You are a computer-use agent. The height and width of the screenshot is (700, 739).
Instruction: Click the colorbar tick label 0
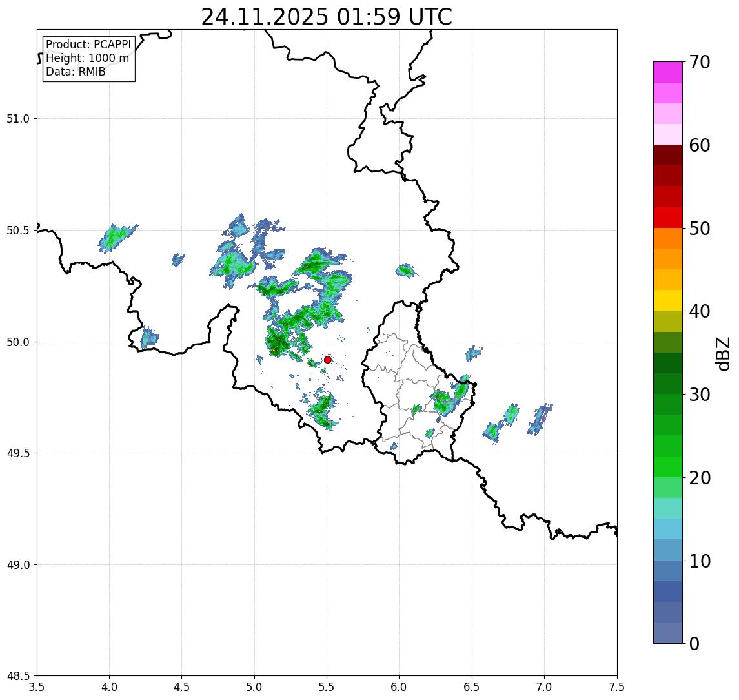[x=694, y=643]
